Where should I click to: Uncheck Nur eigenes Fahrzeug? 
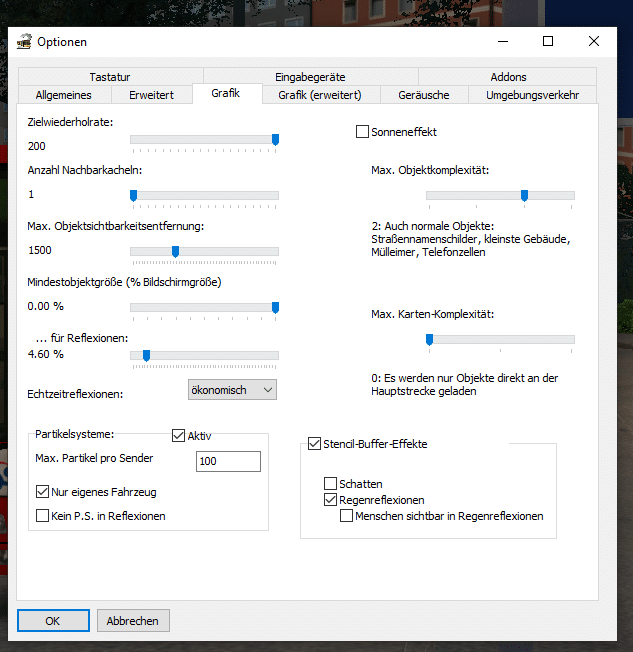(x=43, y=492)
